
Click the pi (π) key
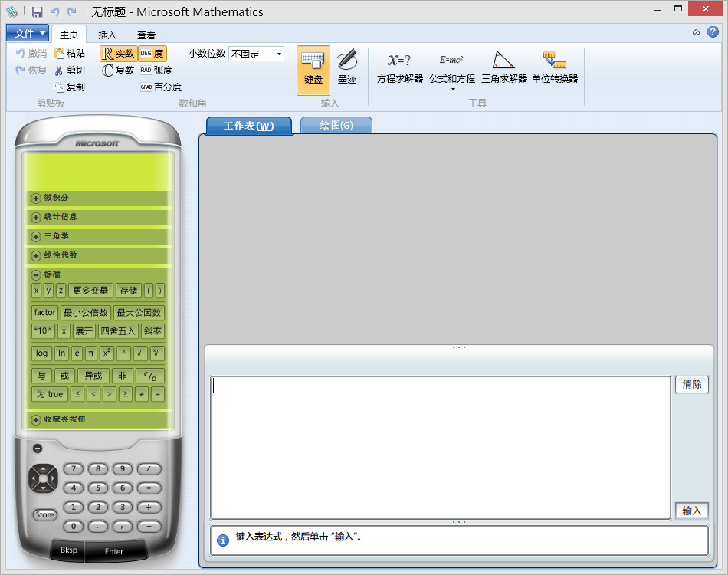coord(91,353)
